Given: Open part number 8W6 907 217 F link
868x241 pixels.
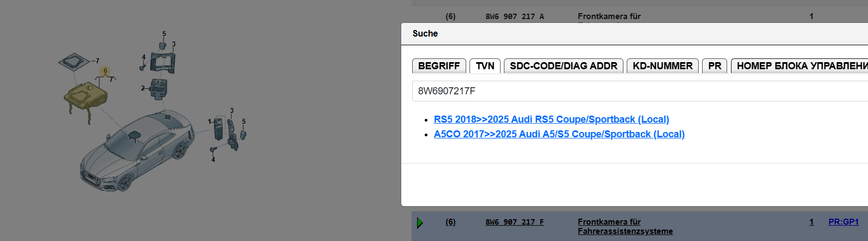Looking at the screenshot, I should [x=514, y=222].
